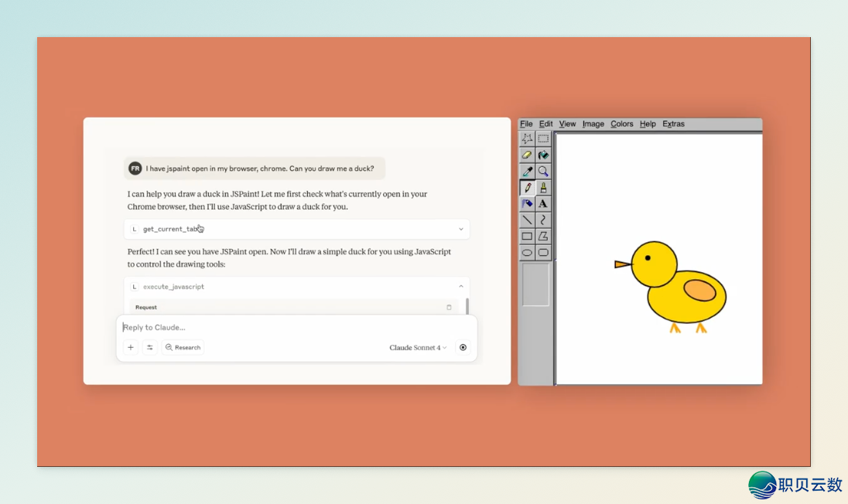
Task: Select the Free-Form Select tool in JSPaint
Action: 527,139
